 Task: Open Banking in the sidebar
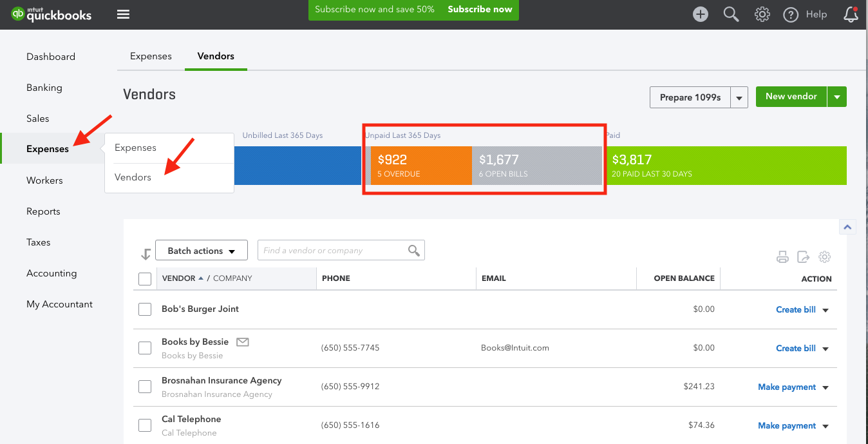pyautogui.click(x=44, y=88)
